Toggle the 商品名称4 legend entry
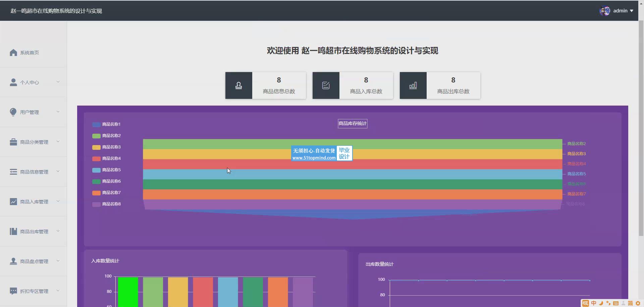 pos(106,159)
